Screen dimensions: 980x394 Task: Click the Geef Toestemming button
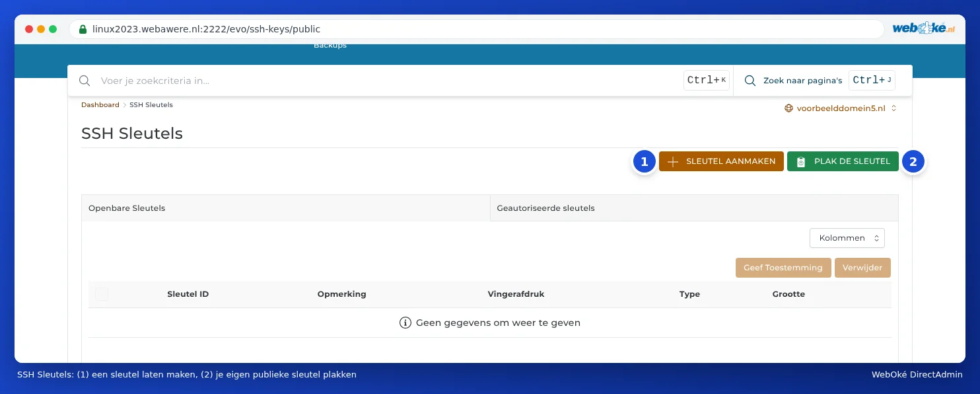(x=783, y=268)
